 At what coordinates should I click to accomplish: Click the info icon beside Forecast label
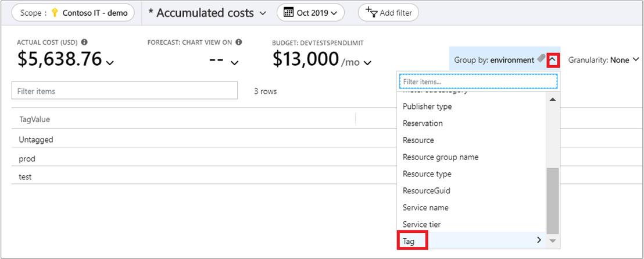(x=239, y=42)
